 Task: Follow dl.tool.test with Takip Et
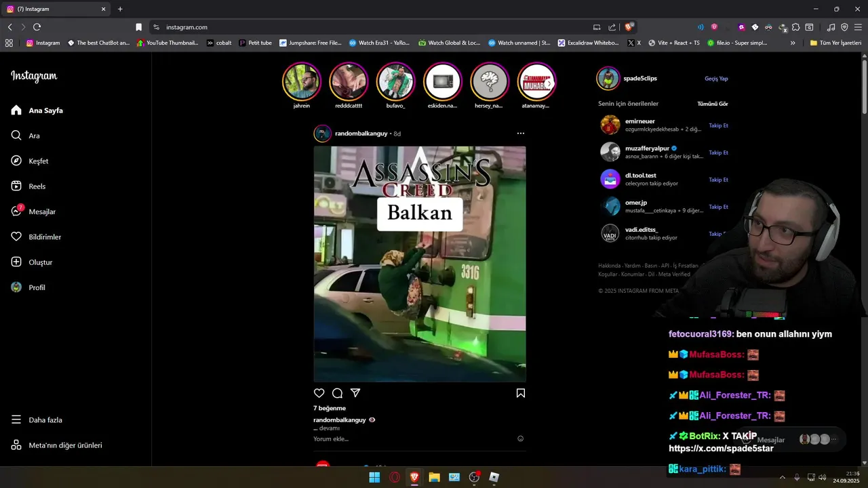tap(718, 180)
